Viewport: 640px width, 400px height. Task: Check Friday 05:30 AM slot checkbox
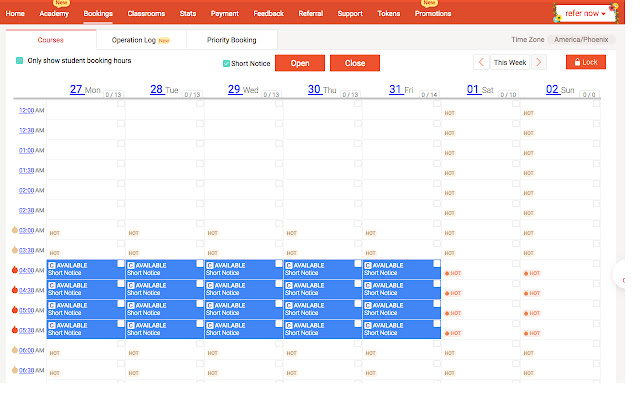click(x=437, y=324)
